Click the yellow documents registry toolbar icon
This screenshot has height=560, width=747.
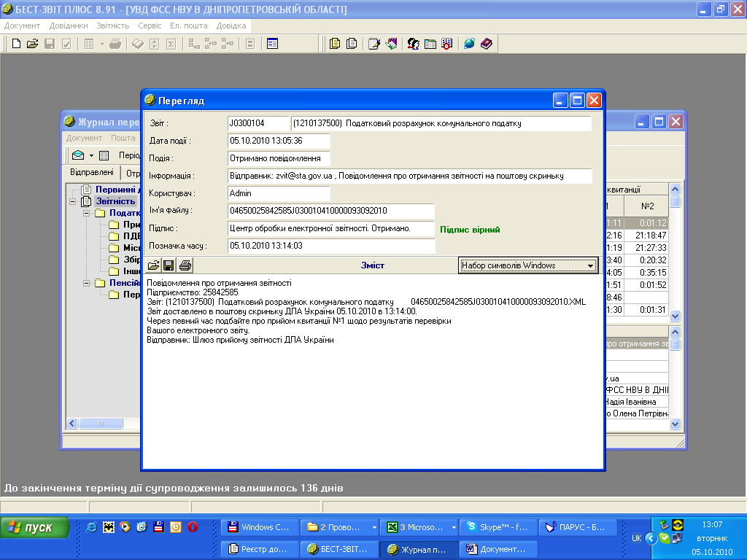point(335,44)
